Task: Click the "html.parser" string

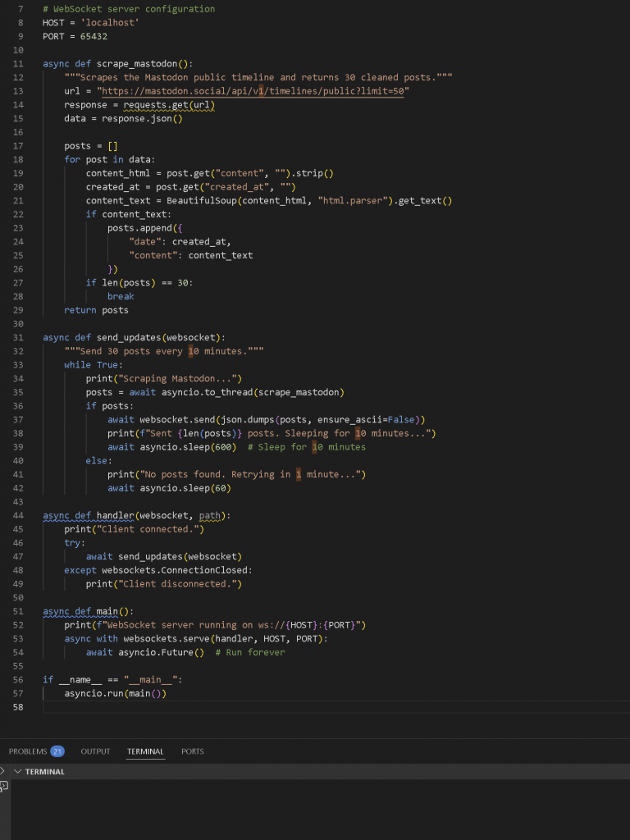Action: [353, 200]
